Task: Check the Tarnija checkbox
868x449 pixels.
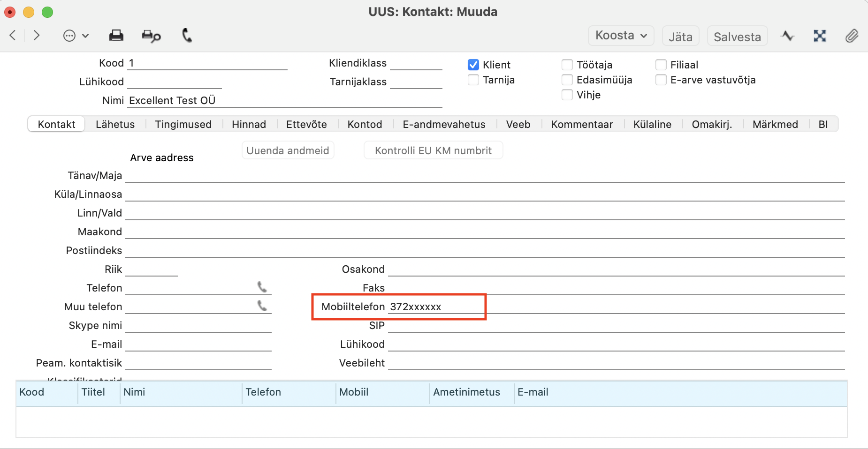Action: tap(473, 80)
